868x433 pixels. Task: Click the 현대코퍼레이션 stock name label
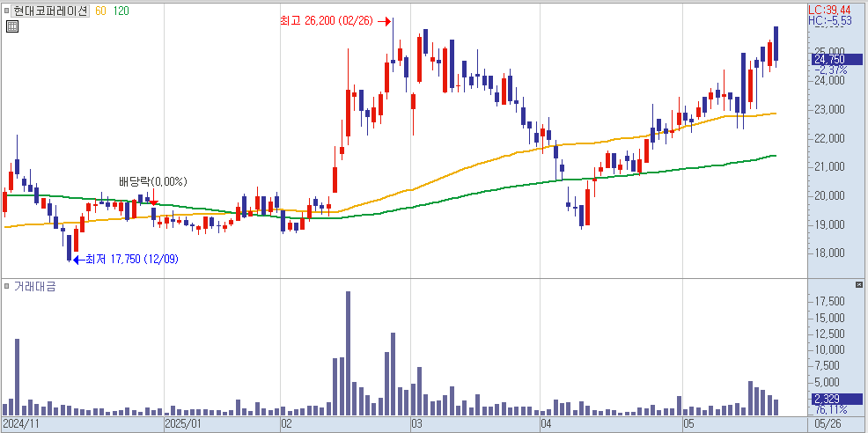[x=50, y=11]
